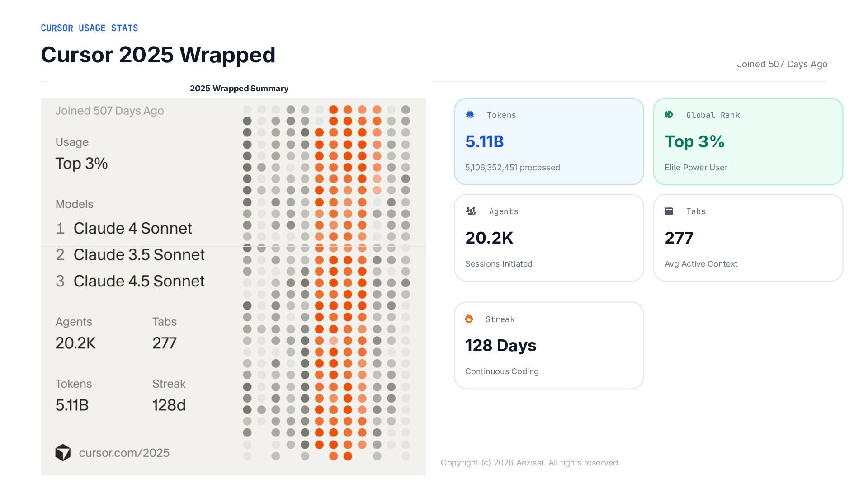This screenshot has height=488, width=868.
Task: Open the cursor.com/2025 link
Action: [x=124, y=453]
